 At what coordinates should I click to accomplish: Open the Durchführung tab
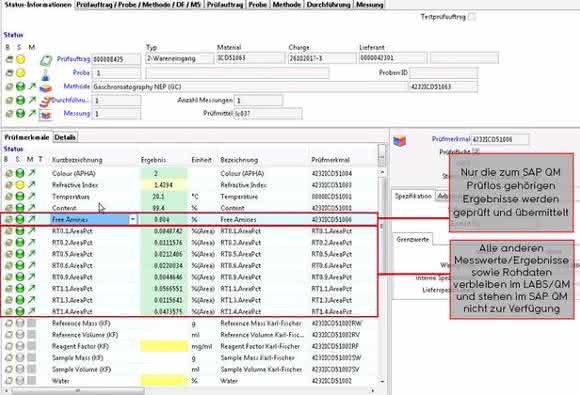pyautogui.click(x=328, y=5)
